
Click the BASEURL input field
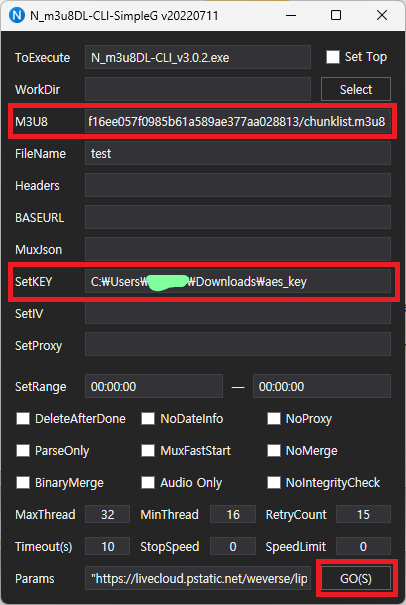click(x=238, y=217)
